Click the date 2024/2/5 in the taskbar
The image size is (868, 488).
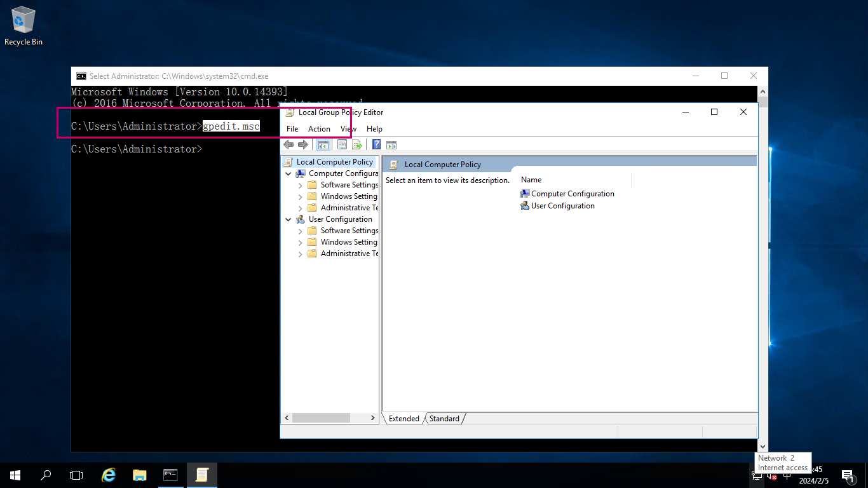coord(813,481)
